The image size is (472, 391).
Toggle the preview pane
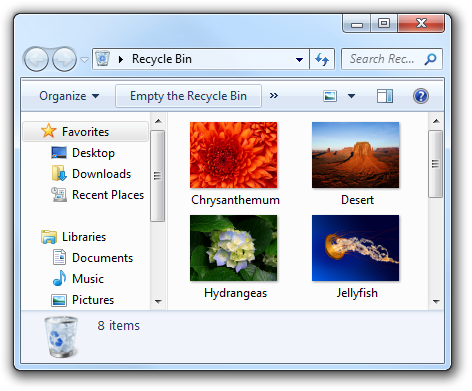(x=385, y=96)
